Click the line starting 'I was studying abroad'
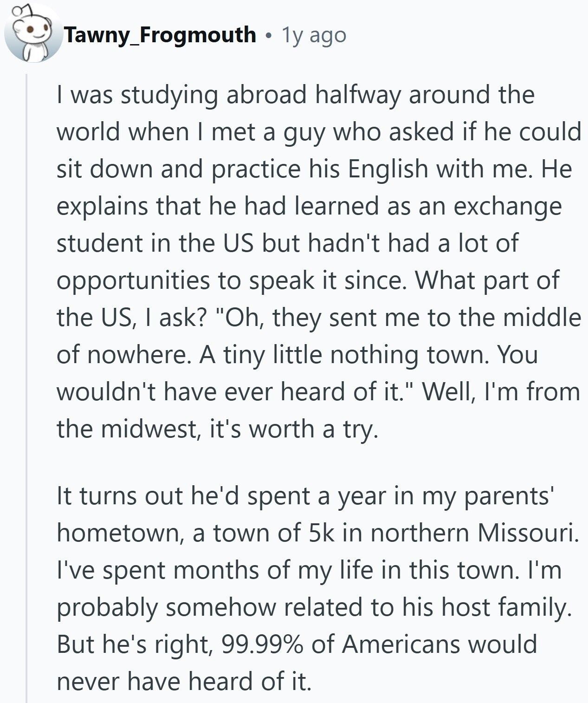 (x=296, y=95)
